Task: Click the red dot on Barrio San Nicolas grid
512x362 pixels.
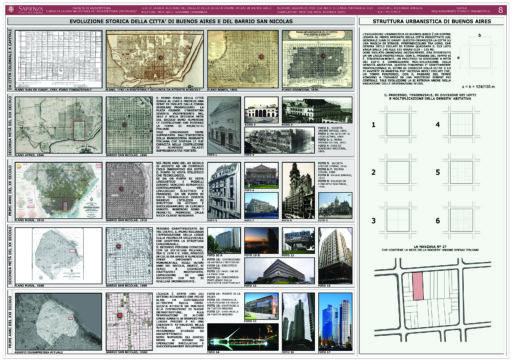Action: (x=124, y=125)
